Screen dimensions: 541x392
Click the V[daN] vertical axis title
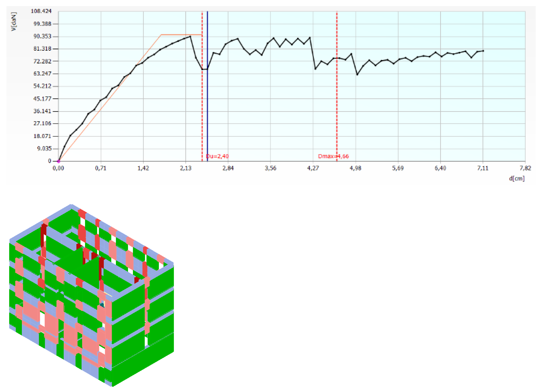[x=14, y=21]
